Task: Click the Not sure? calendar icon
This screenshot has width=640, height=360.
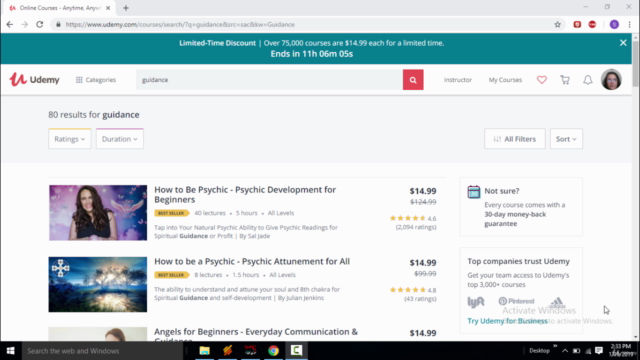Action: pos(473,192)
